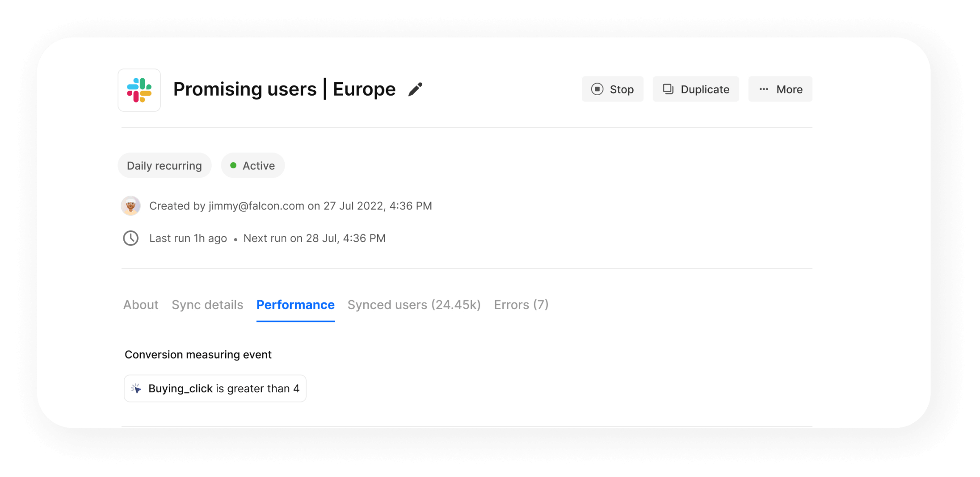The image size is (980, 477).
Task: Click the cursor-click event icon
Action: [x=136, y=389]
